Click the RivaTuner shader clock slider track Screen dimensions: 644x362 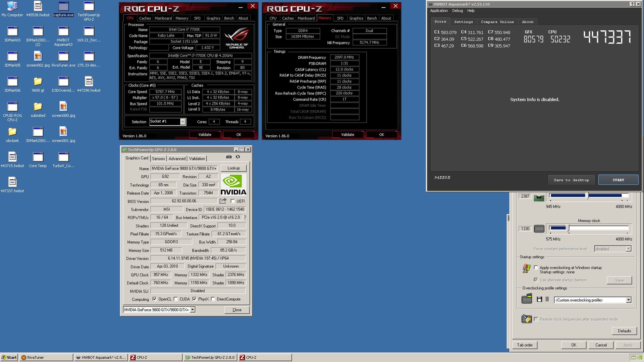click(x=589, y=195)
